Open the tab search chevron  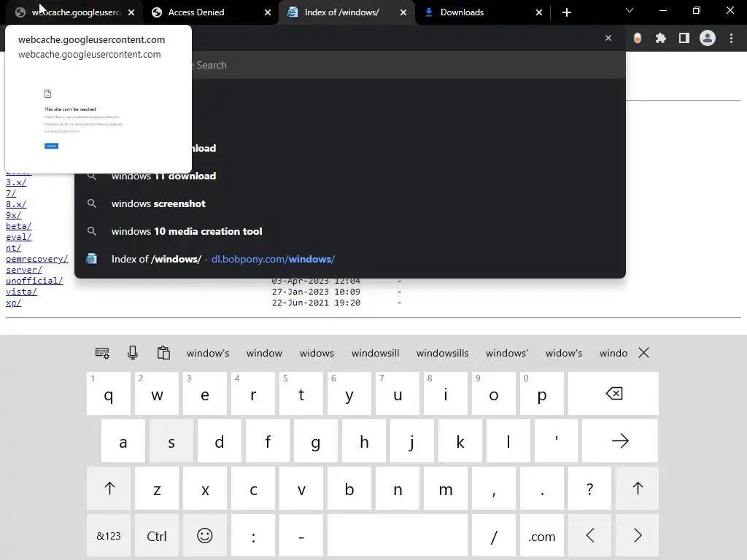click(630, 10)
